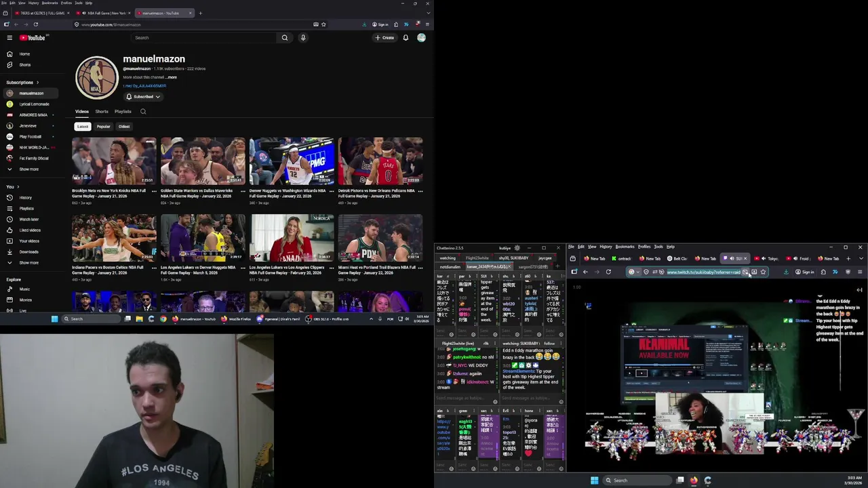868x488 pixels.
Task: Open the Twitch window's Firefox hamburger menu
Action: click(x=860, y=272)
